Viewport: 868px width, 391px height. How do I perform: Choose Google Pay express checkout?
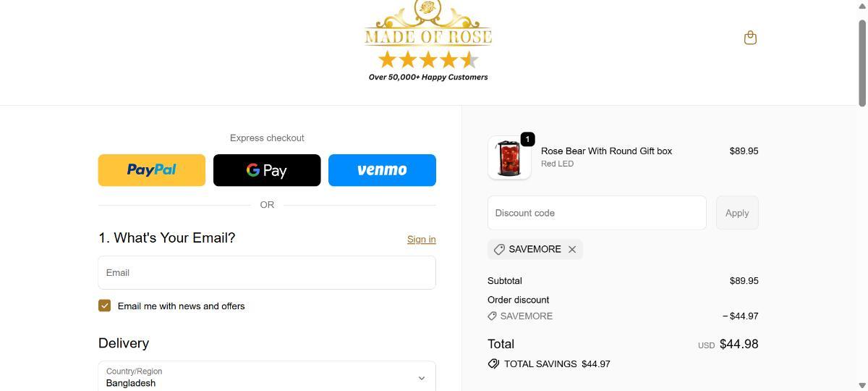coord(267,170)
